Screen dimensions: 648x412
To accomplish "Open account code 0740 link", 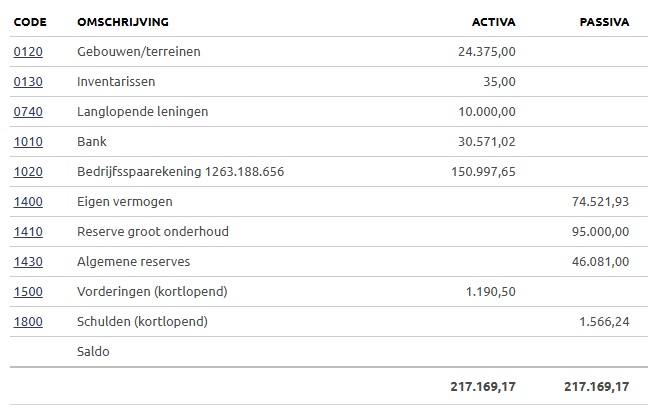I will tap(28, 112).
